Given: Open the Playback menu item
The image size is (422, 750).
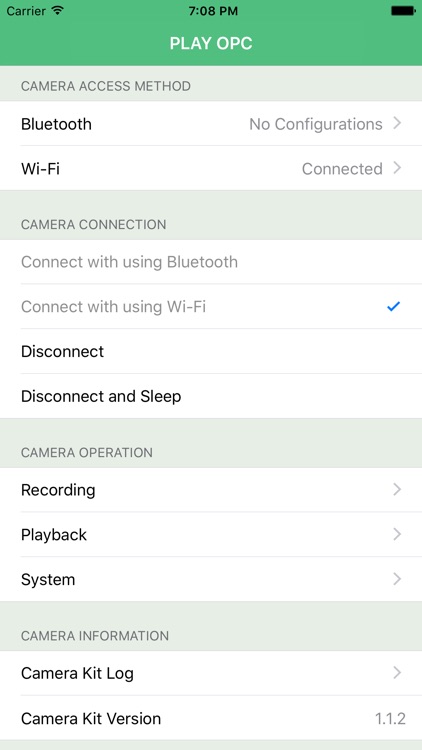Looking at the screenshot, I should (x=211, y=534).
